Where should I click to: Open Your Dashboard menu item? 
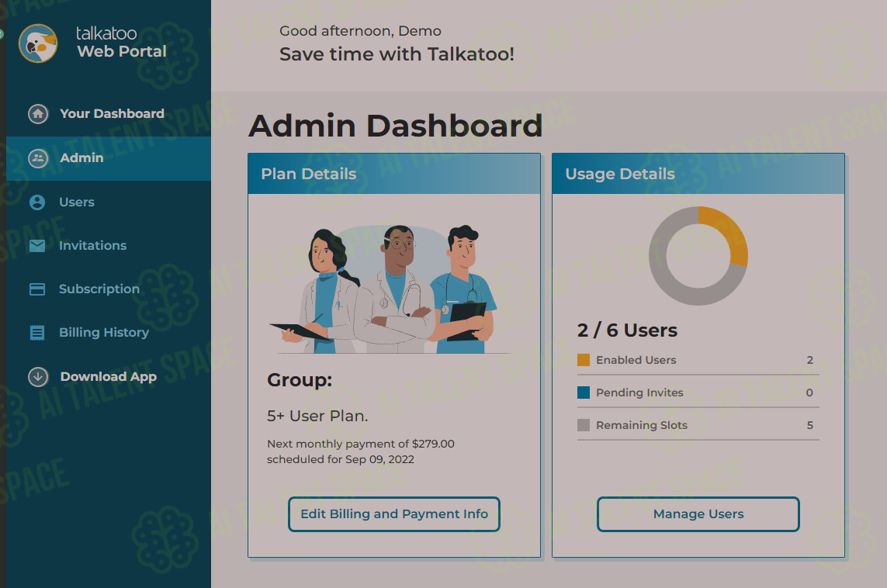[109, 113]
